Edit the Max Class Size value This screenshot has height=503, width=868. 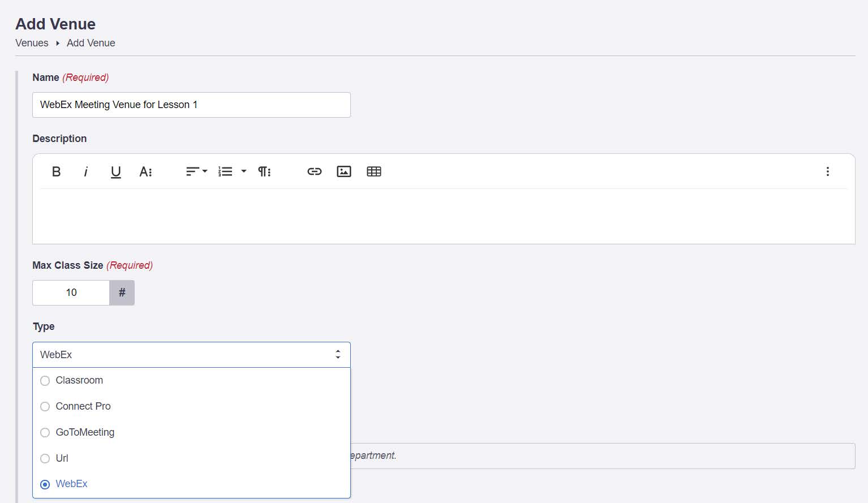pyautogui.click(x=71, y=293)
